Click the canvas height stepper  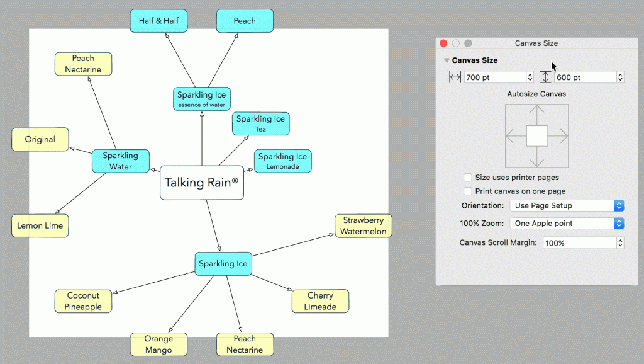[x=620, y=77]
